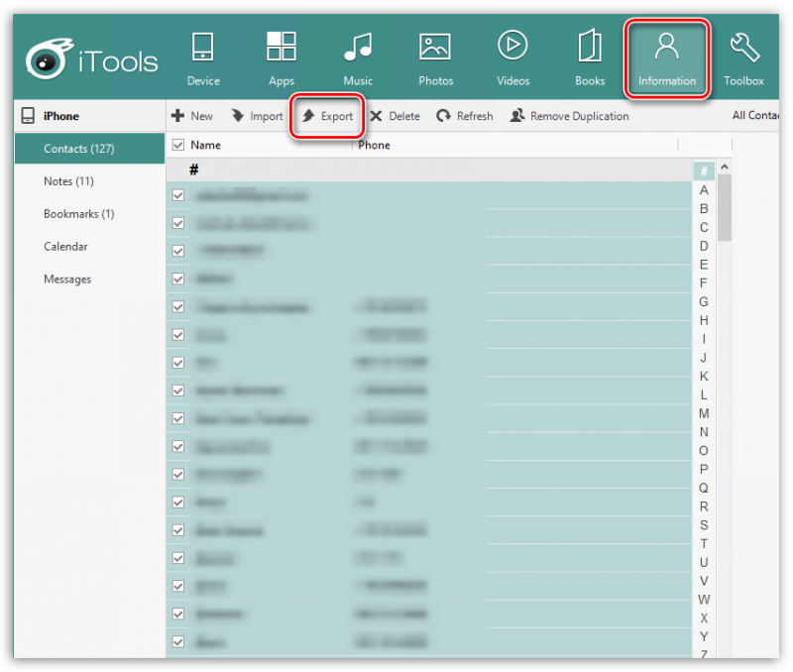Image resolution: width=793 pixels, height=672 pixels.
Task: Sort contacts by the Name column header
Action: click(x=205, y=145)
